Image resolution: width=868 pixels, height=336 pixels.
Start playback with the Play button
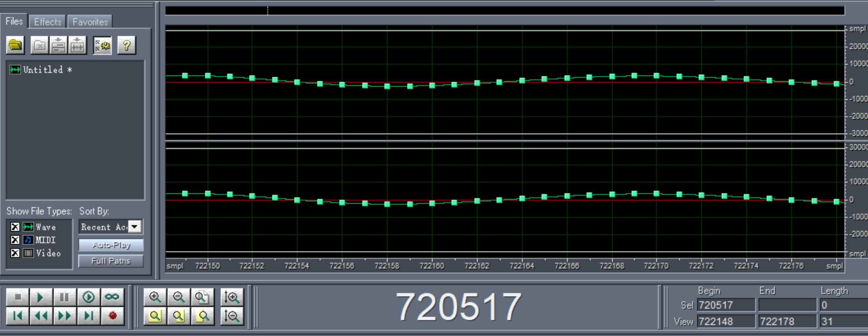coord(41,297)
